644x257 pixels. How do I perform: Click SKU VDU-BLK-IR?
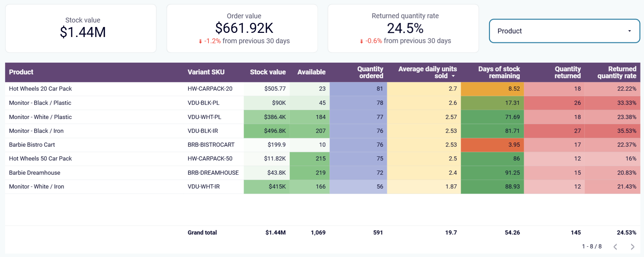[x=203, y=131]
